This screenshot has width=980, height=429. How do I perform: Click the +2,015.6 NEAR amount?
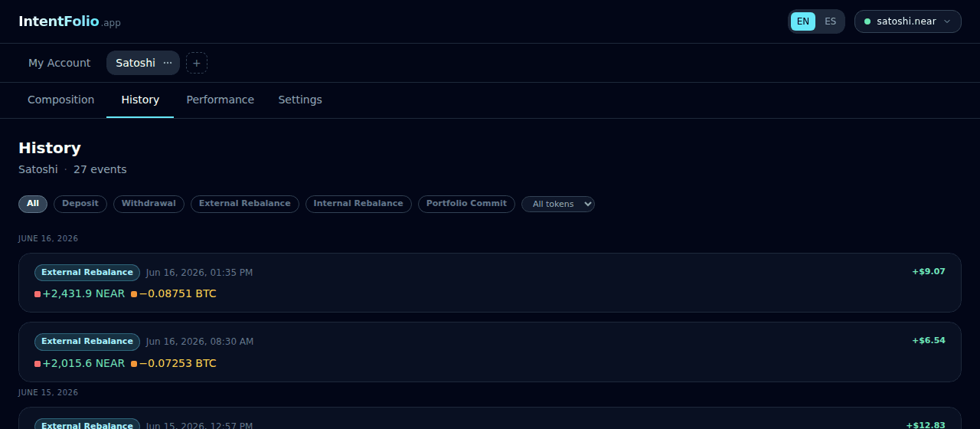click(83, 363)
